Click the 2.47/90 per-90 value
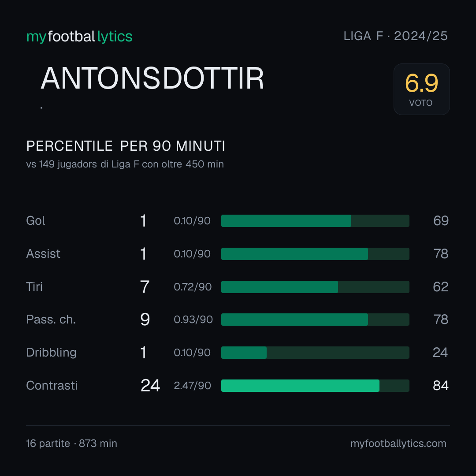The image size is (476, 476). 192,386
